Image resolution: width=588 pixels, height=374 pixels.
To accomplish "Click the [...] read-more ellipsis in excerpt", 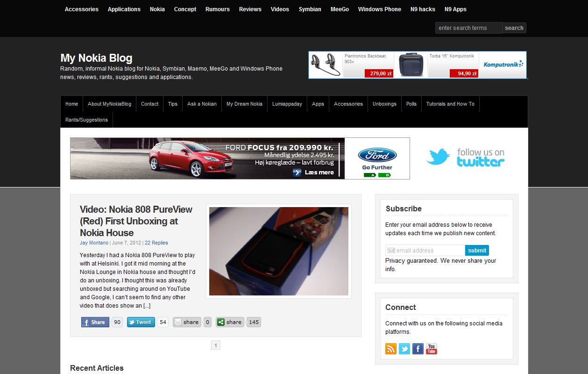I will pos(147,306).
